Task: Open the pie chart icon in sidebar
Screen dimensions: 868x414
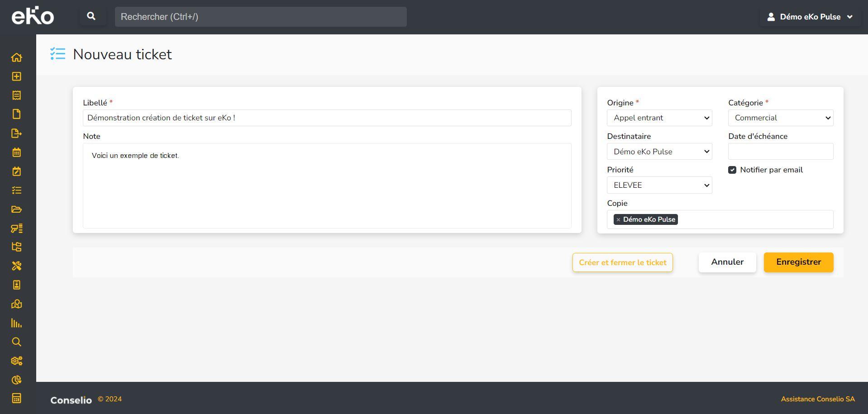Action: [x=17, y=380]
